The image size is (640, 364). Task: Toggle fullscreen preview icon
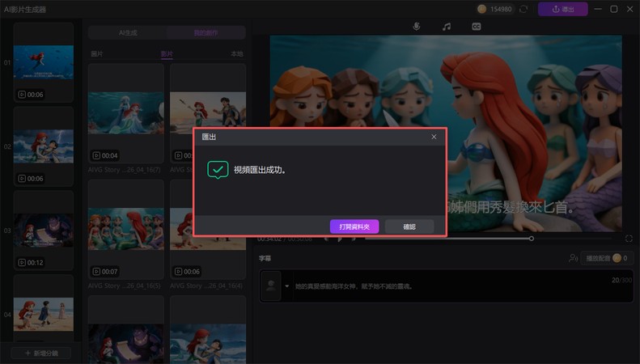coord(629,239)
